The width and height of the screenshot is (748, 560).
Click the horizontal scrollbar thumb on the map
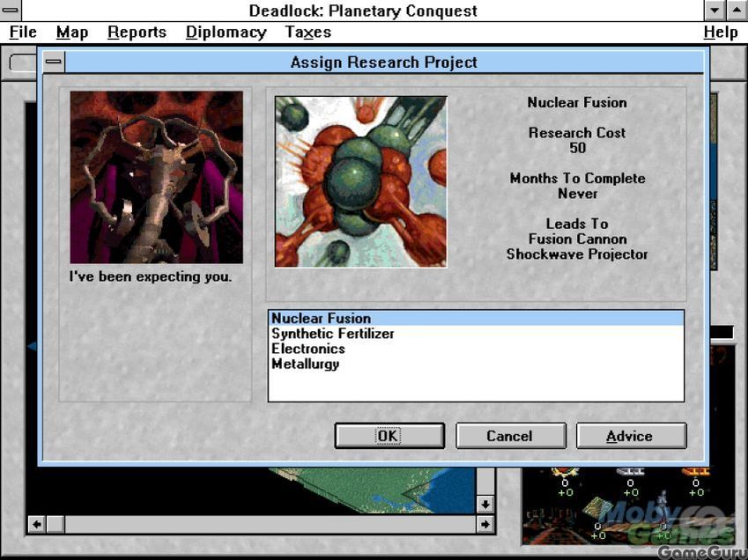tap(56, 525)
